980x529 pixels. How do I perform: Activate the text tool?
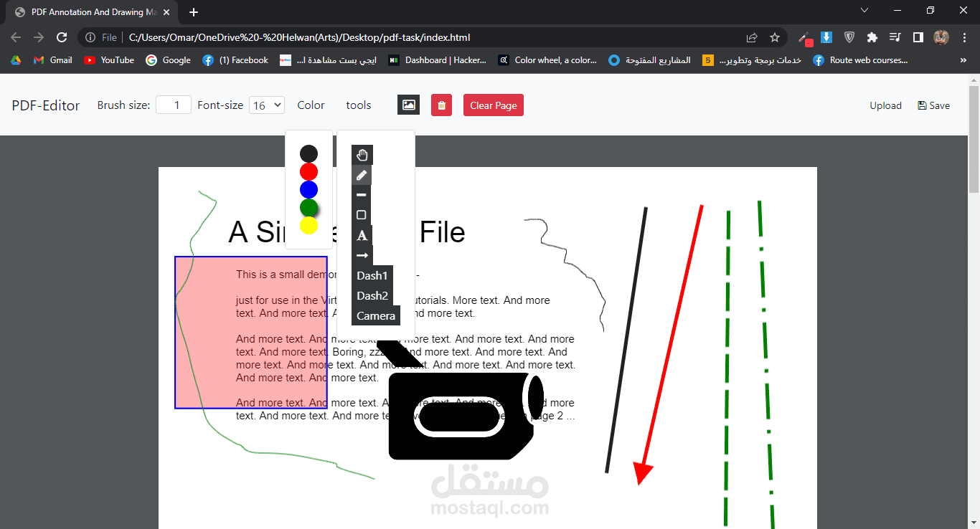coord(362,234)
